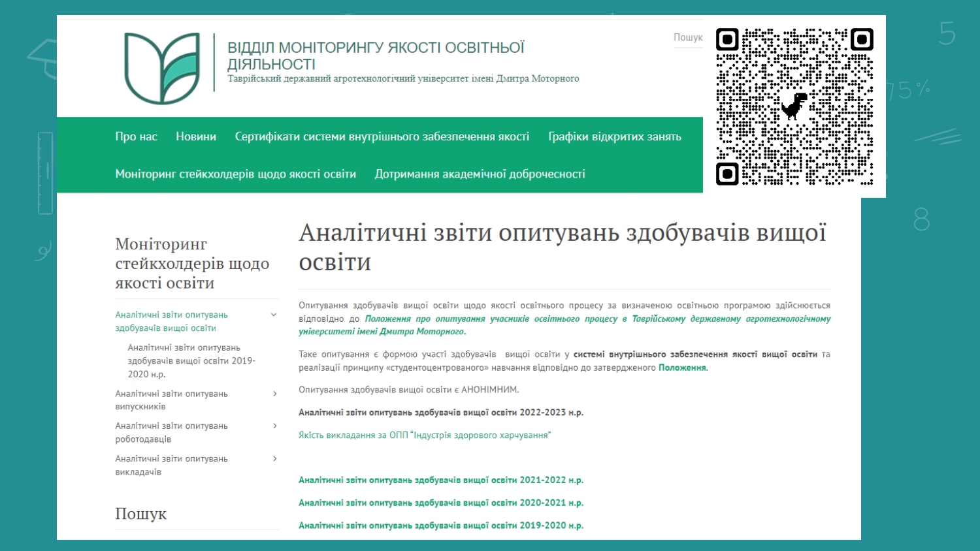Open sidebar link 'Аналітичні звіти опитувань викладачів'

(172, 465)
